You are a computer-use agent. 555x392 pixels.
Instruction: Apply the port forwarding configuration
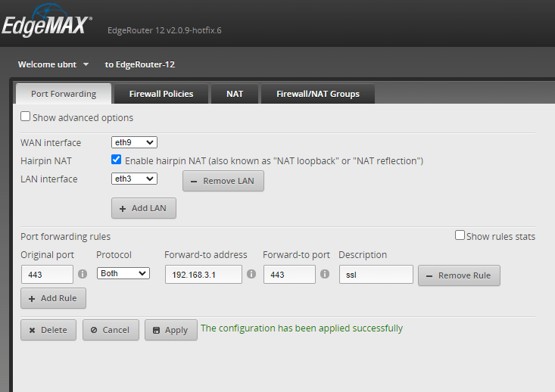coord(171,330)
